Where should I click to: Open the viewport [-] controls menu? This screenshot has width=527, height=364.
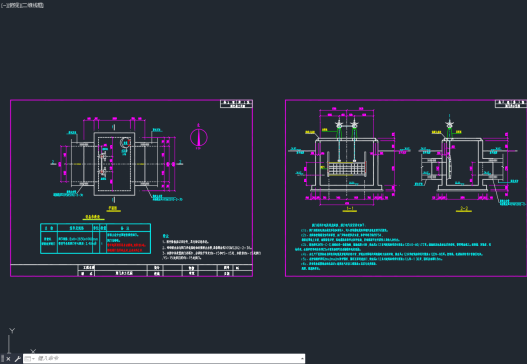(x=4, y=5)
